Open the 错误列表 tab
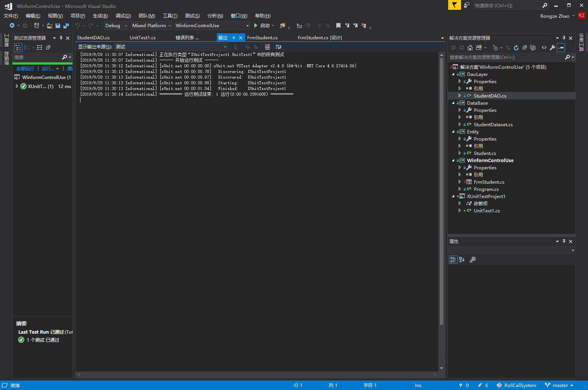588x390 pixels. 187,38
